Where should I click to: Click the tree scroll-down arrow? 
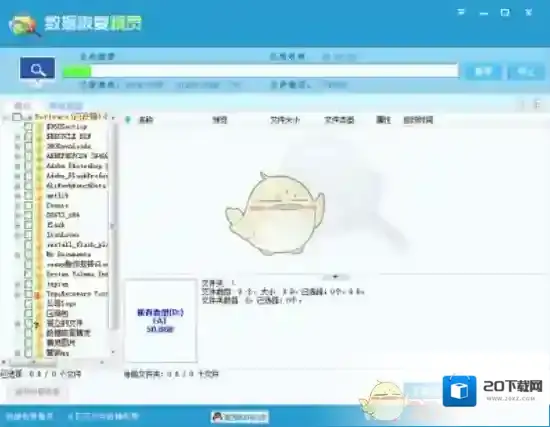[x=113, y=352]
